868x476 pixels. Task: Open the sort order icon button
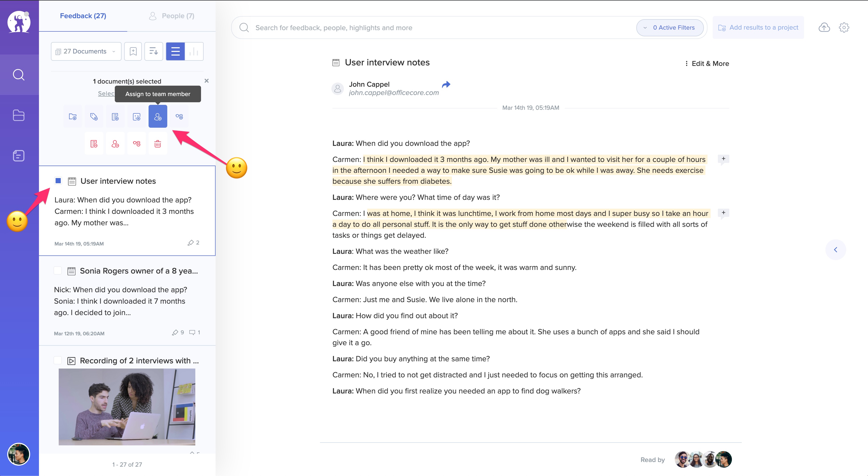pyautogui.click(x=154, y=51)
